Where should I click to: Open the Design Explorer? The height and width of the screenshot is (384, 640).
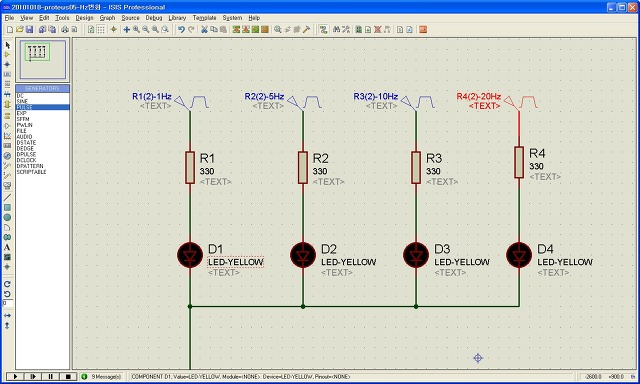[x=358, y=29]
